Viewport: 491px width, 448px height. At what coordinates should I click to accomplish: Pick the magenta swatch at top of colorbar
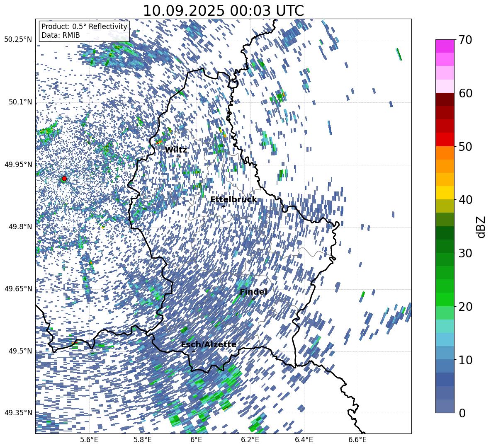coord(445,46)
